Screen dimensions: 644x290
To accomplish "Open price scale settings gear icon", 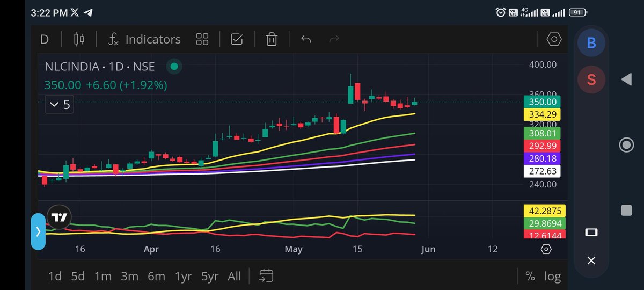I will coord(546,249).
